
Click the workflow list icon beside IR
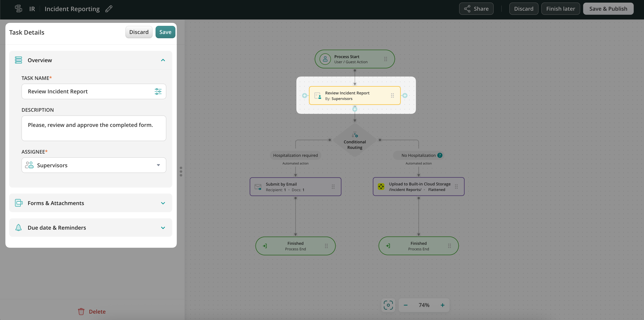pyautogui.click(x=19, y=9)
